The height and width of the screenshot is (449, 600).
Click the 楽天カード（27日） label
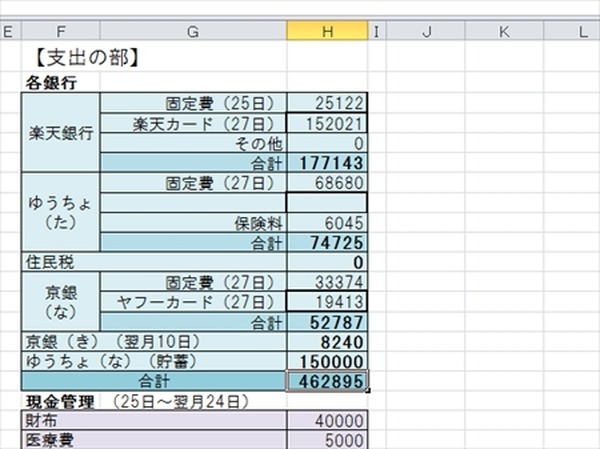(193, 124)
